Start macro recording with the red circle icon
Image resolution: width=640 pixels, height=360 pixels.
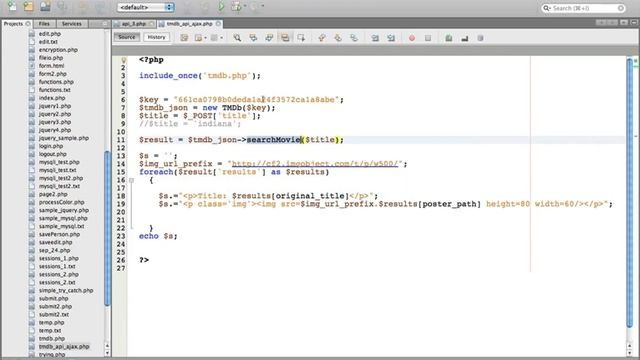tap(412, 38)
